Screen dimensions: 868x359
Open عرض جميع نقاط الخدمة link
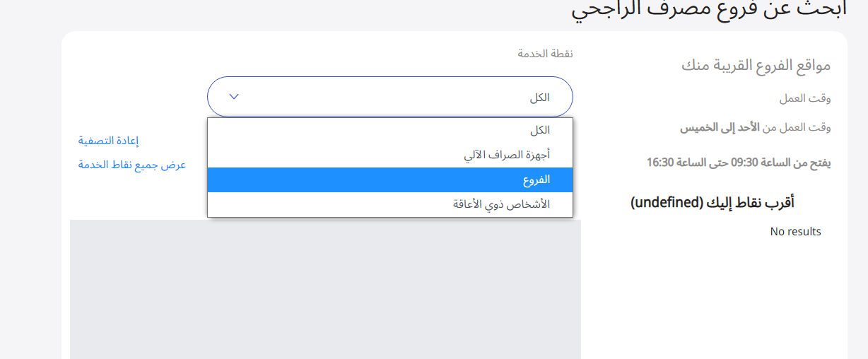pyautogui.click(x=132, y=165)
